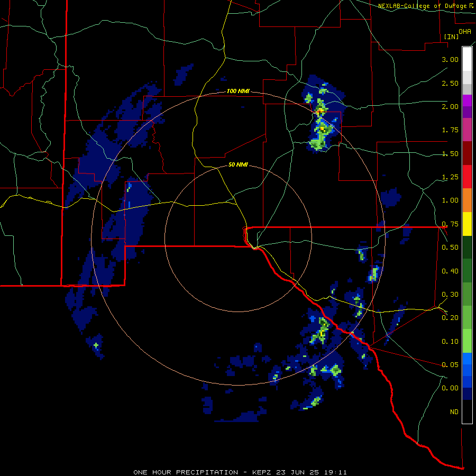Screen dimensions: 476x476
Task: Click the '0.05' legend value
Action: point(450,365)
